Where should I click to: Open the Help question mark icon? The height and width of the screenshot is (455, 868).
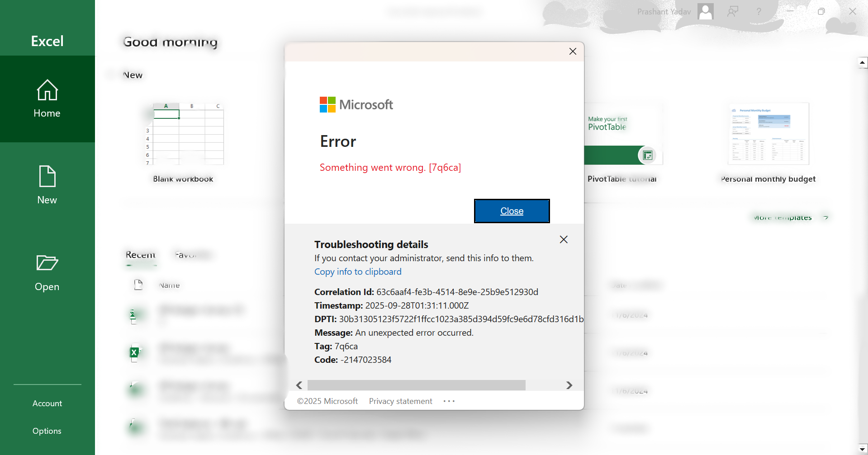coord(759,11)
